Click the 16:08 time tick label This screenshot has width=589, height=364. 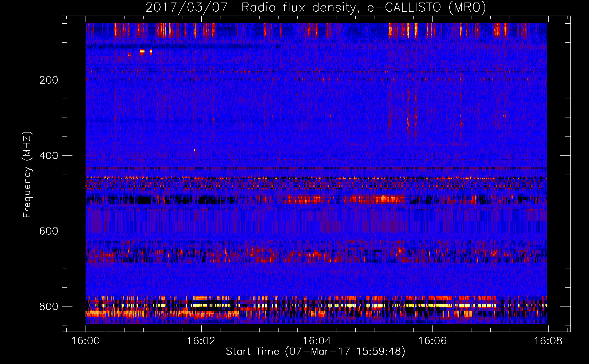[548, 341]
